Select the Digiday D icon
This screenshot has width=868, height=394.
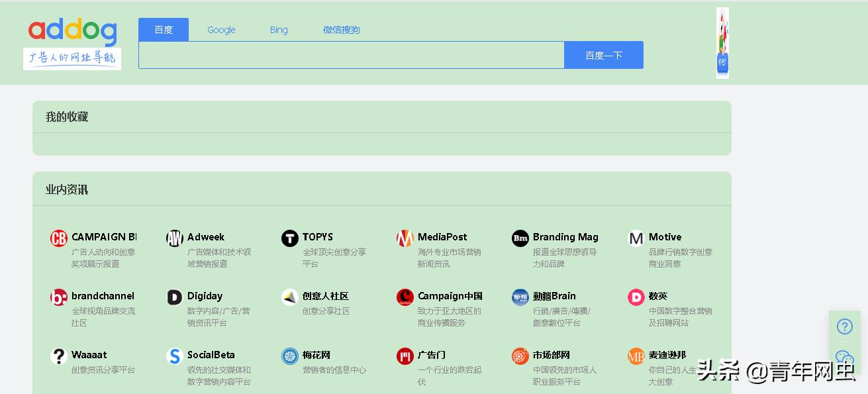point(174,297)
